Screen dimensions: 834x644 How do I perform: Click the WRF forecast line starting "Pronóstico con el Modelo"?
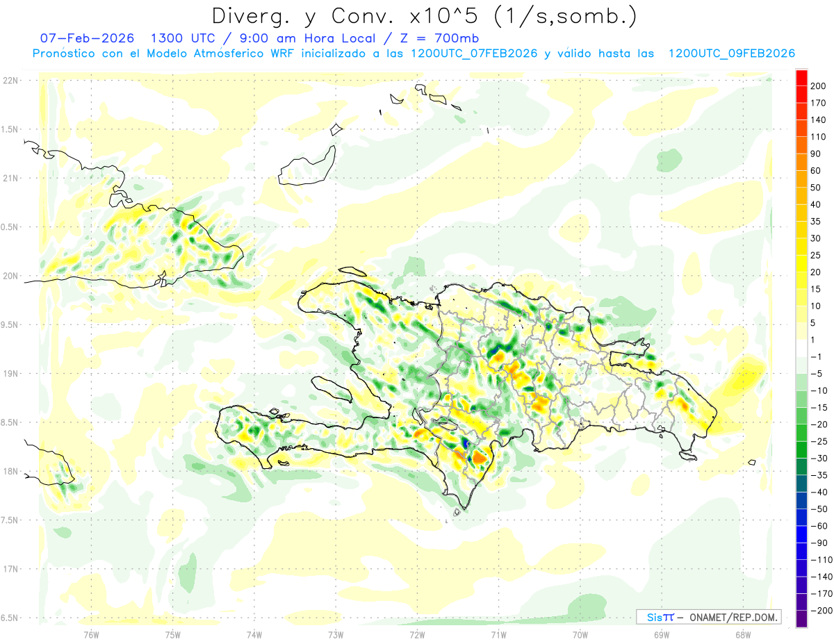click(x=414, y=53)
